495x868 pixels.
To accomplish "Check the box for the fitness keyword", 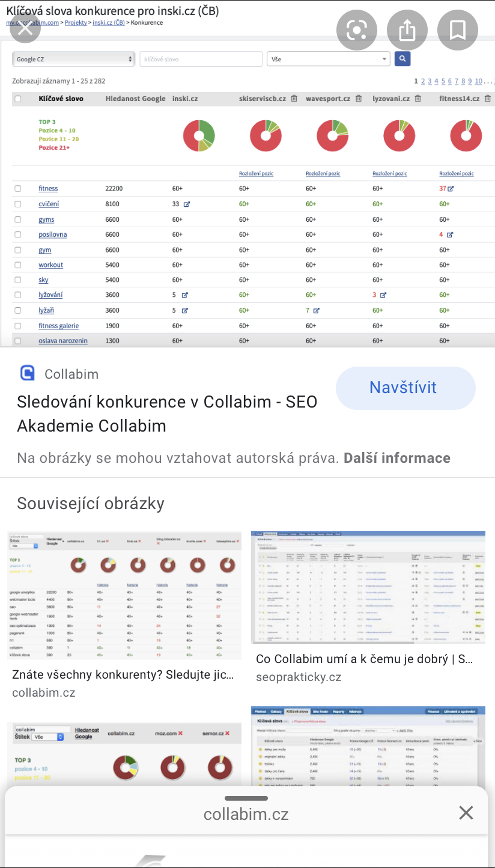I will (18, 189).
